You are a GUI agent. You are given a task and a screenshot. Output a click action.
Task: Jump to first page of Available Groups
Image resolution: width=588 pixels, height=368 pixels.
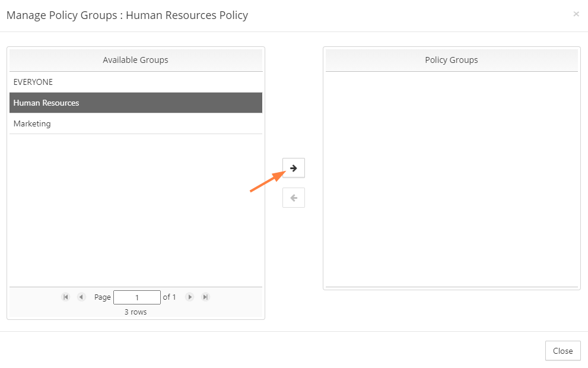point(66,297)
